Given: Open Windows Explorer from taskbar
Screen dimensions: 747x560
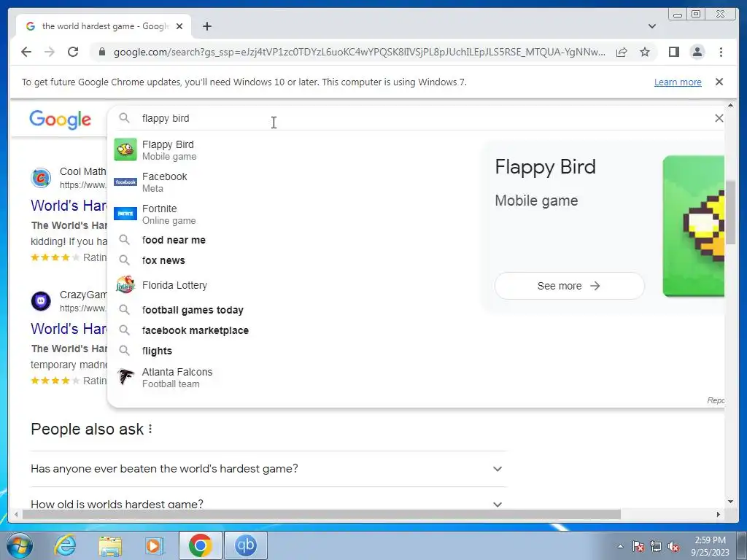Looking at the screenshot, I should 110,545.
